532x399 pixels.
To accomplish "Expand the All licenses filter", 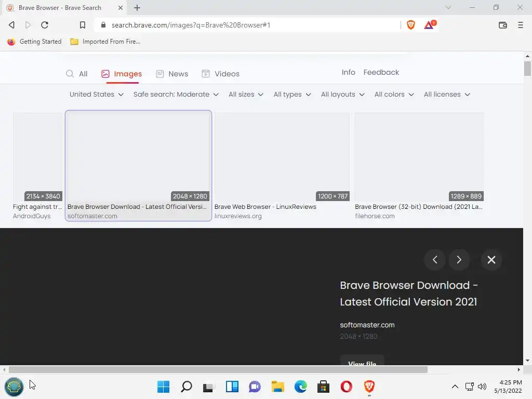I will tap(447, 95).
